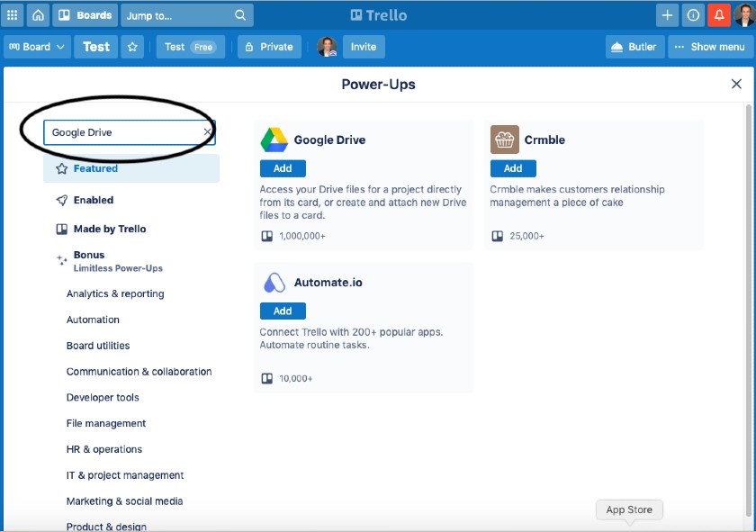Select the Featured Power-Ups category
This screenshot has width=756, height=532.
[93, 167]
